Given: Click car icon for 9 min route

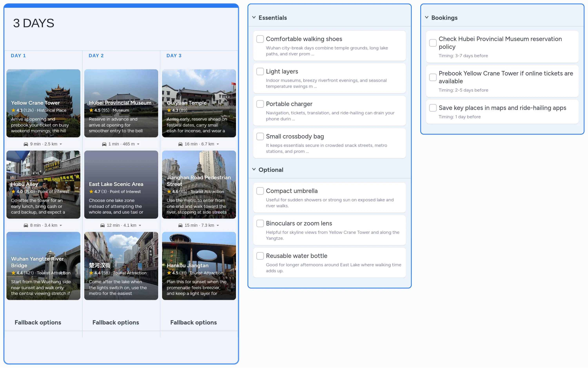Looking at the screenshot, I should pos(26,144).
